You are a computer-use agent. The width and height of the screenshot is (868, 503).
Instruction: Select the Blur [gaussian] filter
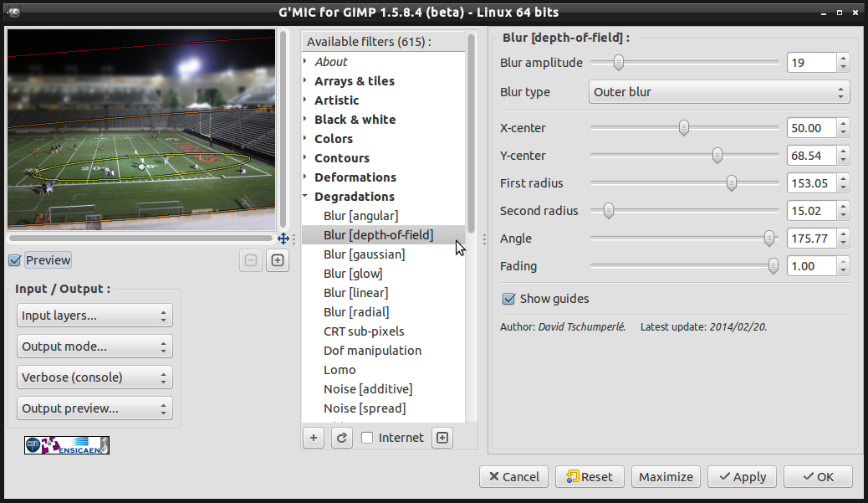(365, 254)
